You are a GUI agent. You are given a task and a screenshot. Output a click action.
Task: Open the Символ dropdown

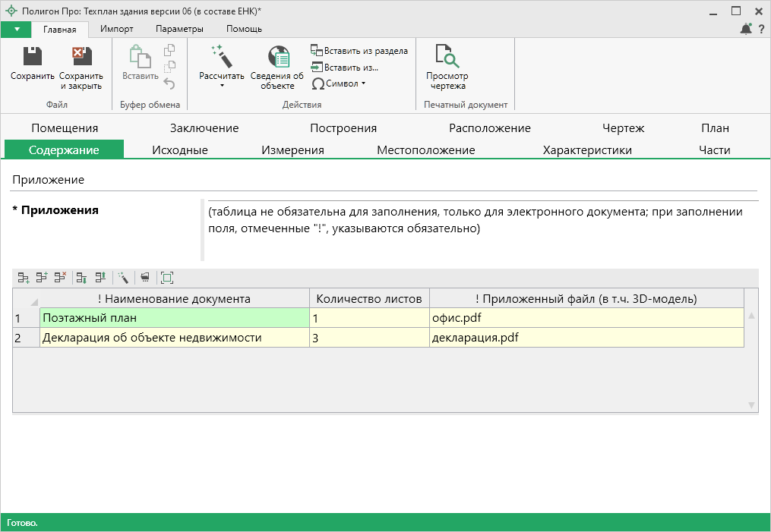(x=339, y=83)
